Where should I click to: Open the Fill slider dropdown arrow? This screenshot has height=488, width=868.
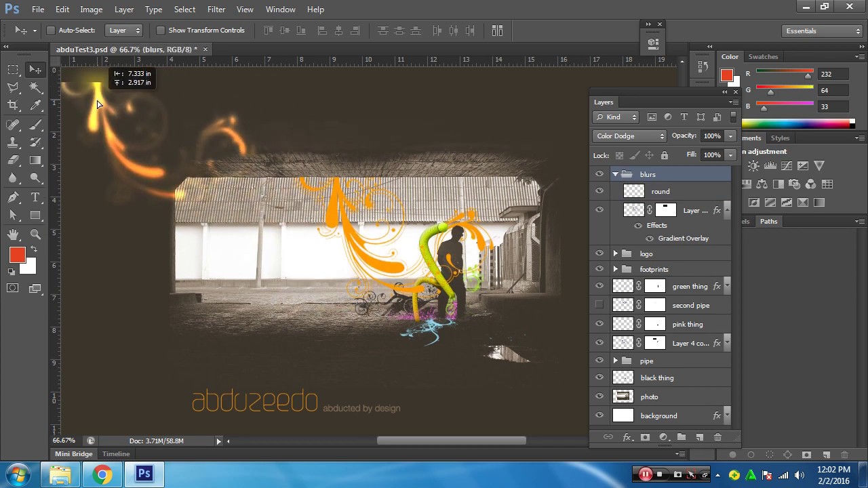point(730,155)
